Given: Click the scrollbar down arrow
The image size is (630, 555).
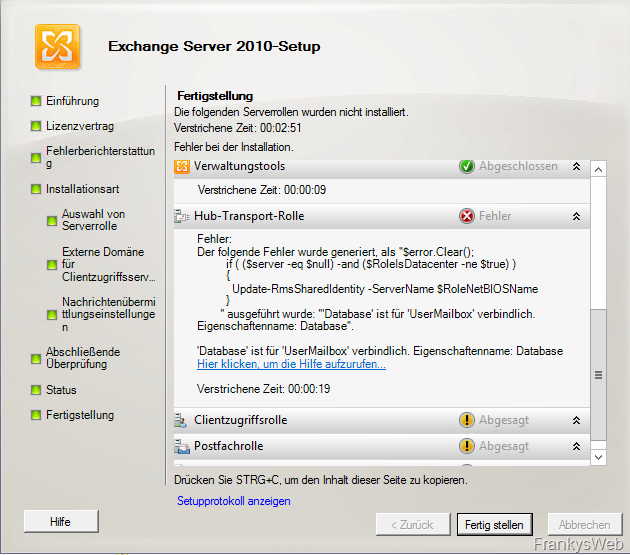Looking at the screenshot, I should (x=599, y=456).
